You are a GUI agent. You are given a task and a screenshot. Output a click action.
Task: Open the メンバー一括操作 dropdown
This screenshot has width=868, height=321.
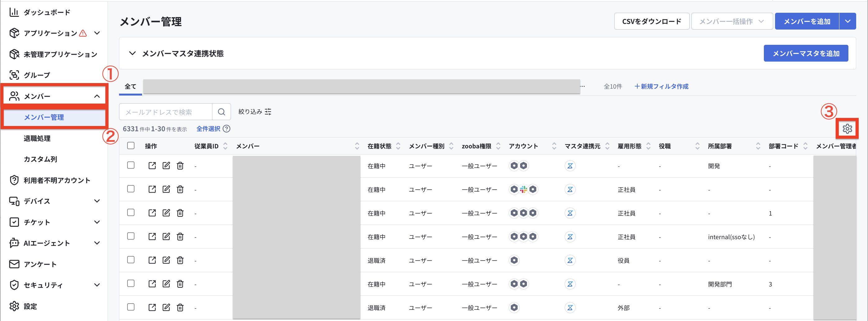(x=732, y=21)
